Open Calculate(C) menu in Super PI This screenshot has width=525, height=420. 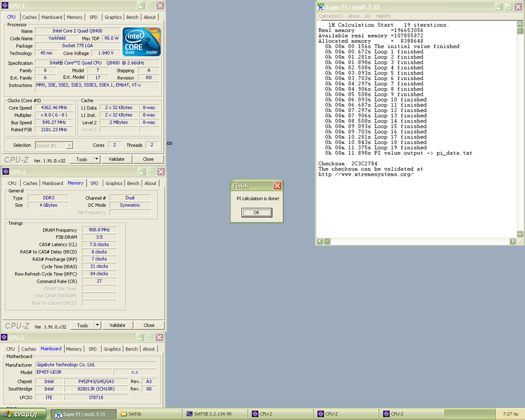tap(331, 16)
